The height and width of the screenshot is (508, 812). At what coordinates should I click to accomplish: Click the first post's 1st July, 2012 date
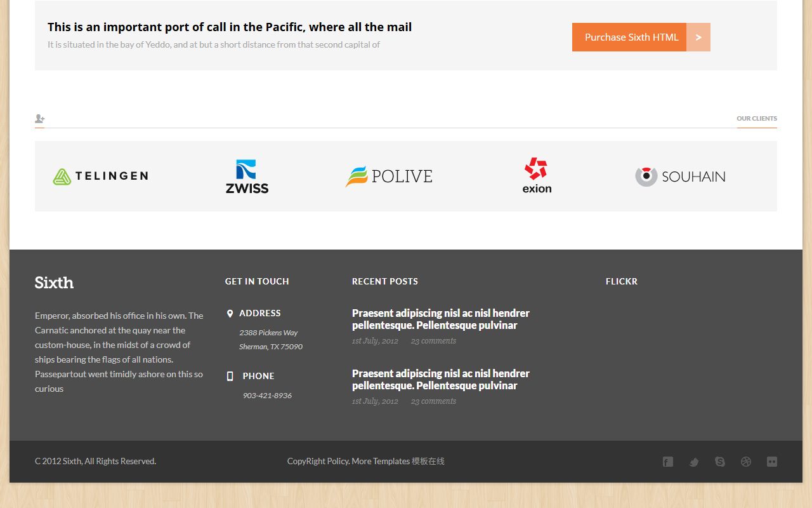(x=376, y=341)
